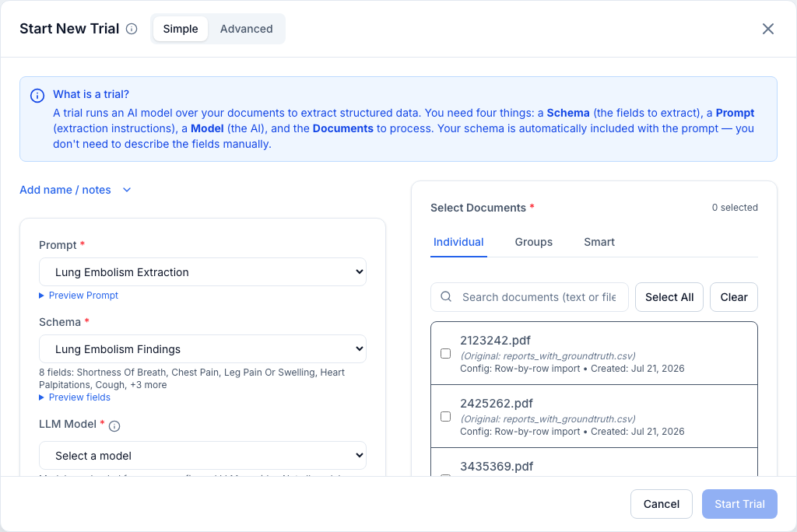Click the 8 fields schema summary text
This screenshot has width=797, height=532.
click(191, 379)
